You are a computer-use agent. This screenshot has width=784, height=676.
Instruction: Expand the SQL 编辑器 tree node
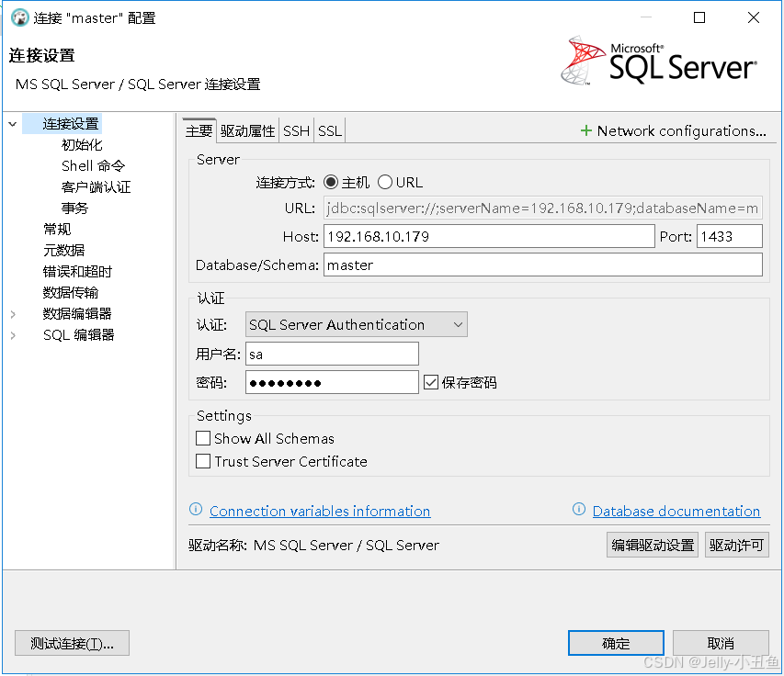coord(13,335)
